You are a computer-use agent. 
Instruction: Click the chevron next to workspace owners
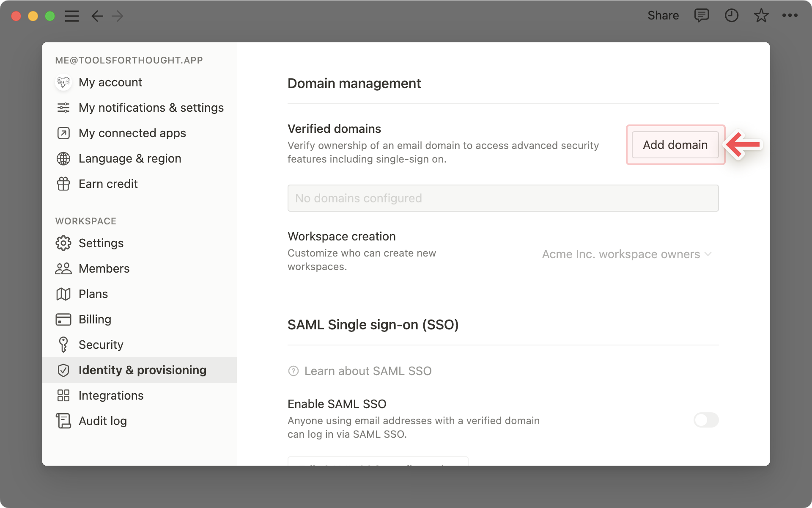708,254
